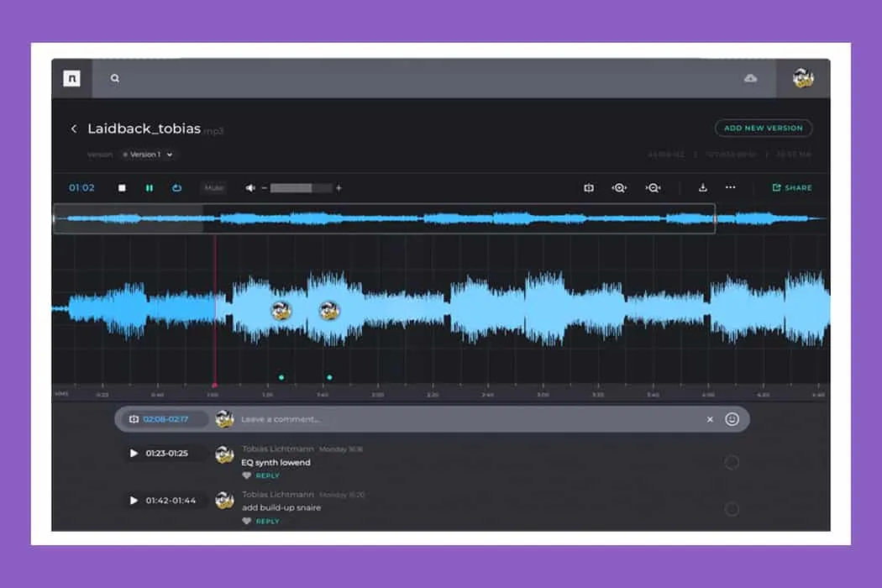Open the download icon
The height and width of the screenshot is (588, 882).
point(704,187)
